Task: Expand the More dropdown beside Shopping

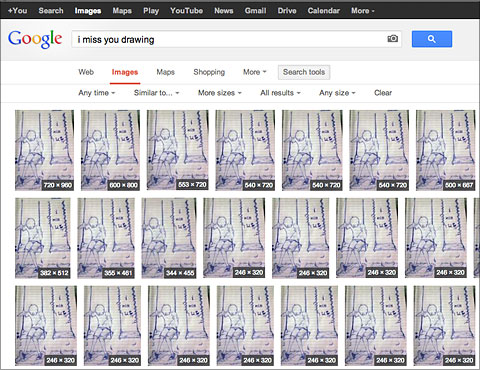Action: pyautogui.click(x=255, y=72)
